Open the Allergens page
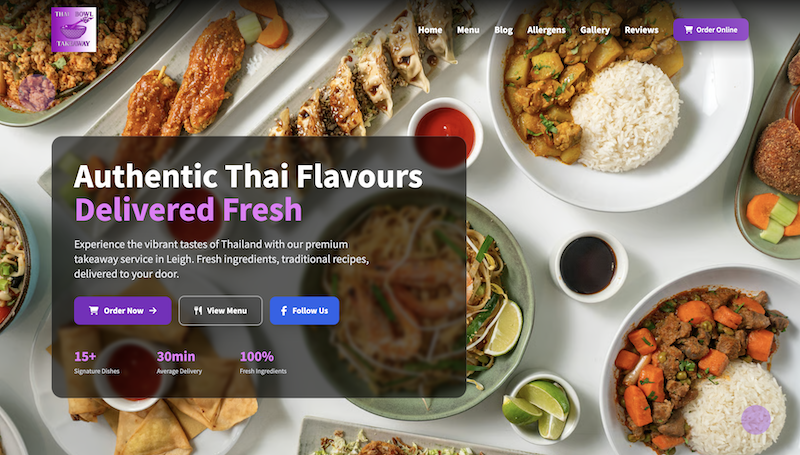 pos(546,30)
